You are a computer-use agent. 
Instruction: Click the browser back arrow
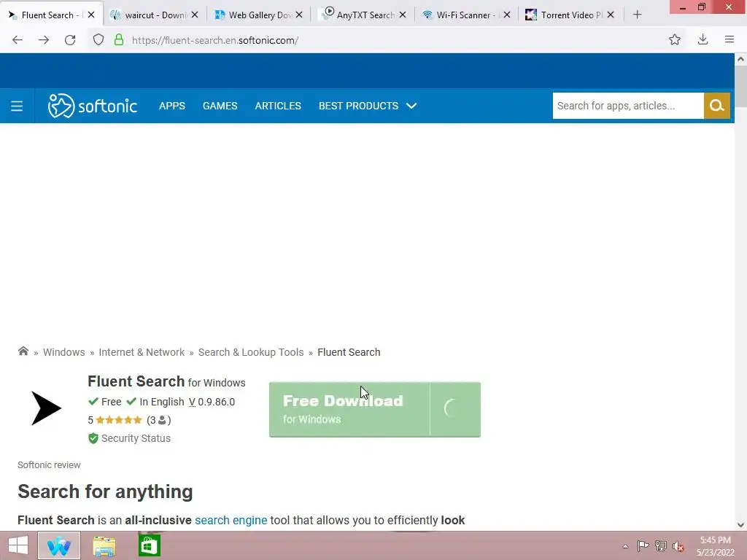(18, 40)
